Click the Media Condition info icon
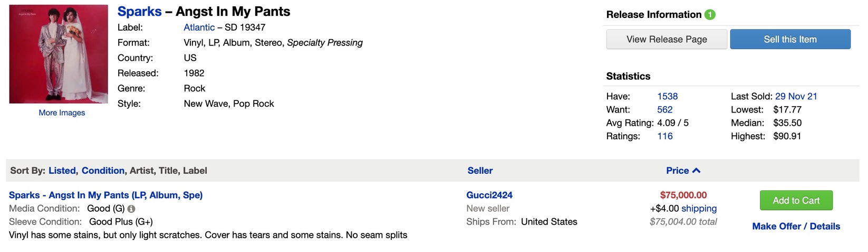The width and height of the screenshot is (868, 252). pyautogui.click(x=131, y=209)
